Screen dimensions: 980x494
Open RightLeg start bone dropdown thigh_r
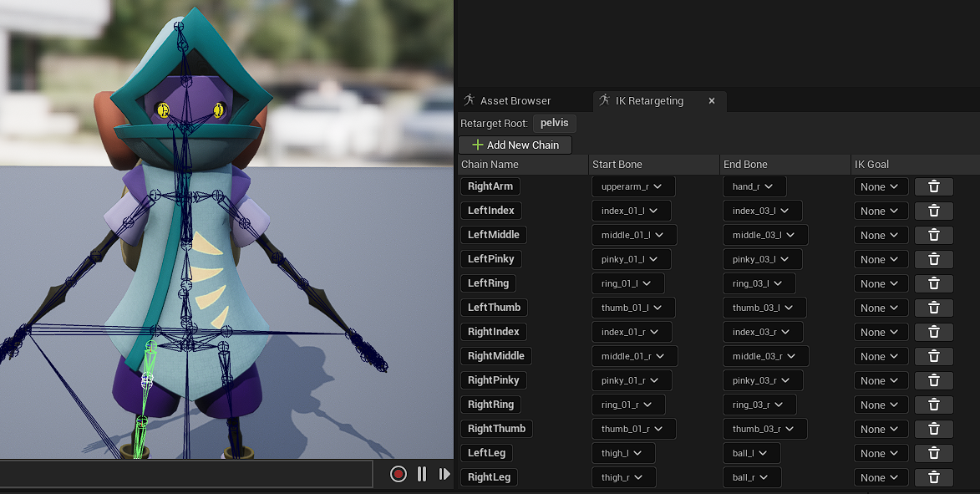(624, 478)
